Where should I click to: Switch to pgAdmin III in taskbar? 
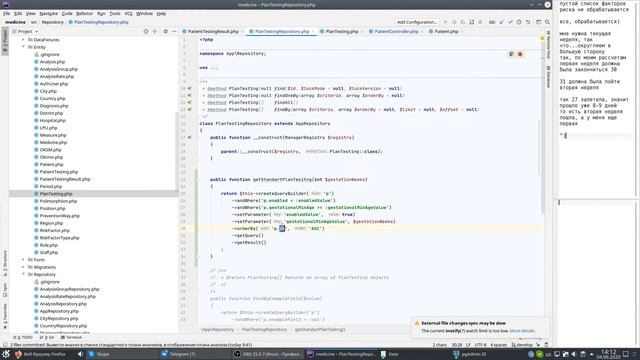(x=469, y=354)
